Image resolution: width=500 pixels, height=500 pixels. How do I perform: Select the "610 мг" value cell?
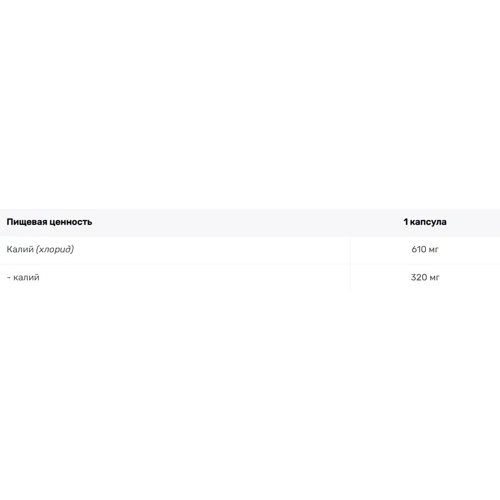tap(425, 249)
